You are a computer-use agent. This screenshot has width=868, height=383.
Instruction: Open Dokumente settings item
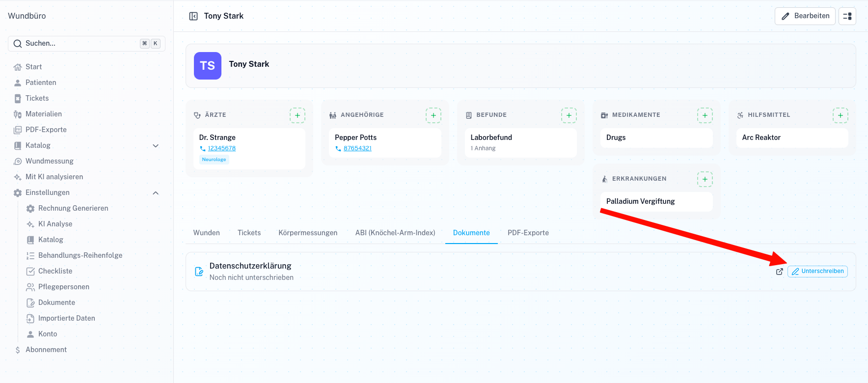pyautogui.click(x=57, y=302)
